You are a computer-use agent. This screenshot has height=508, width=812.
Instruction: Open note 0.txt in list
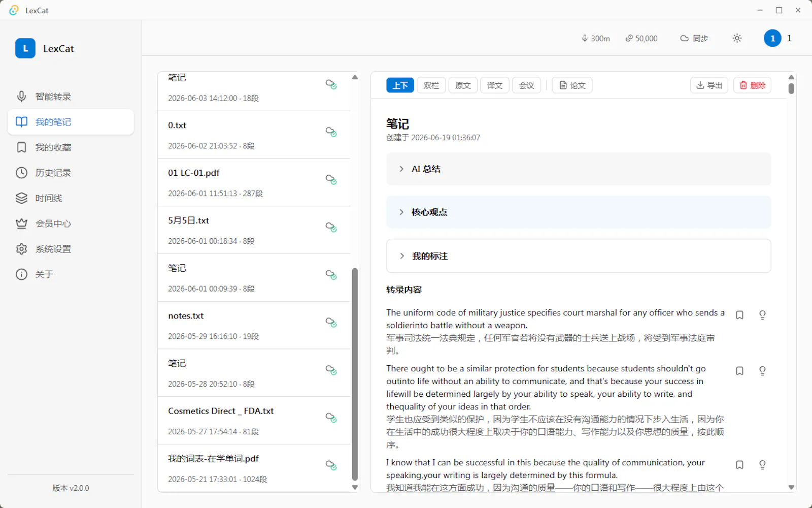coord(254,135)
